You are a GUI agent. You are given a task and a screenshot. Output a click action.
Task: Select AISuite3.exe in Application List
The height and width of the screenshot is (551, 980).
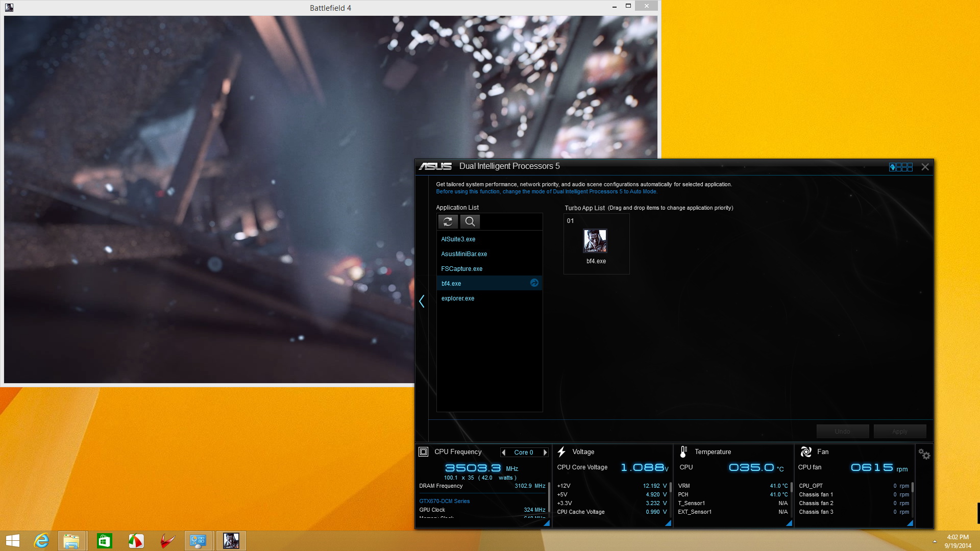[489, 239]
